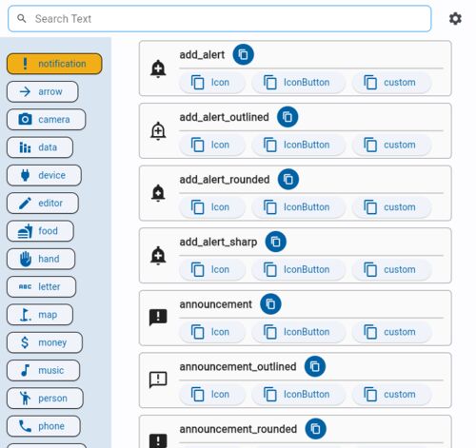Click the announcement speech bubble icon preview
Image resolution: width=476 pixels, height=448 pixels.
158,318
